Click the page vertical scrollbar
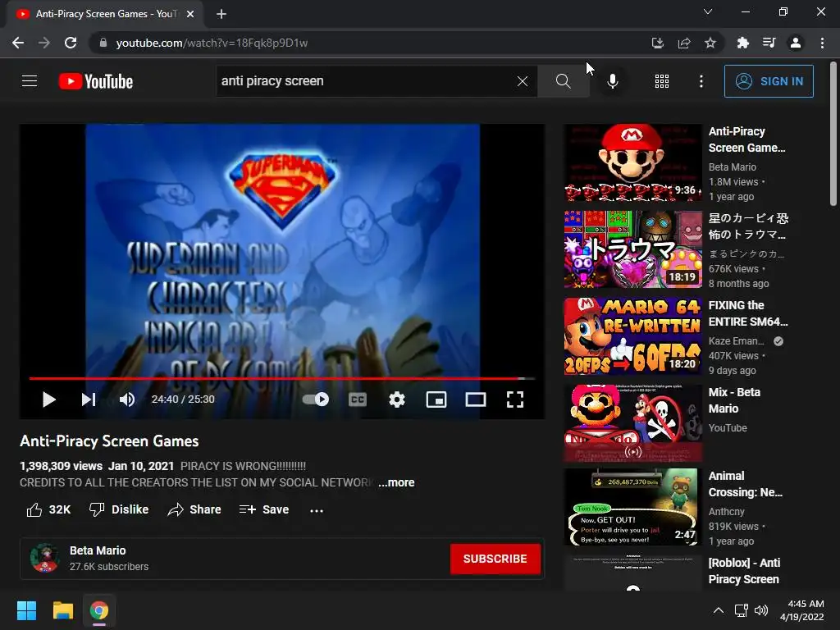 pyautogui.click(x=833, y=134)
